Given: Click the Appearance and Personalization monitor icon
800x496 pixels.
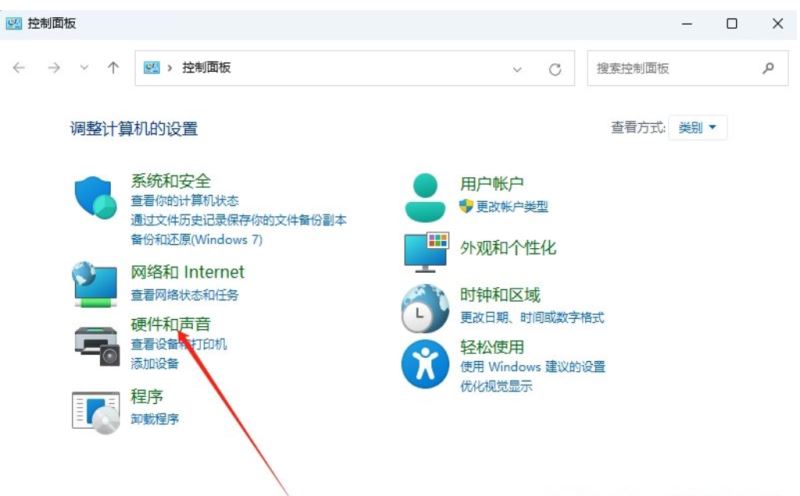Looking at the screenshot, I should click(x=426, y=251).
